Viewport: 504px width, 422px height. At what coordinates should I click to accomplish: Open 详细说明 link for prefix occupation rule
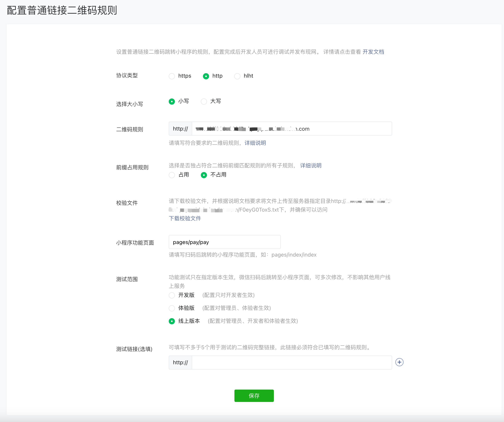click(x=311, y=165)
